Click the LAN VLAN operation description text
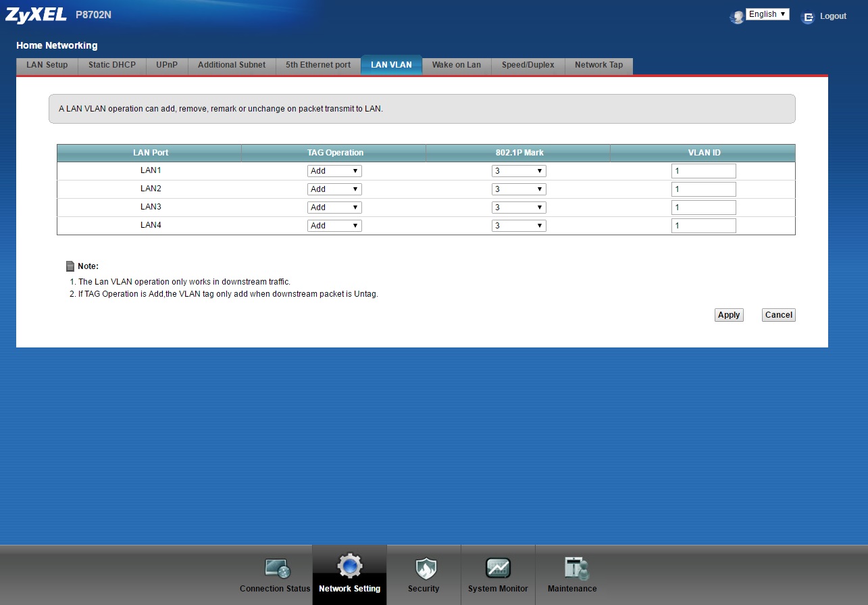 point(221,109)
